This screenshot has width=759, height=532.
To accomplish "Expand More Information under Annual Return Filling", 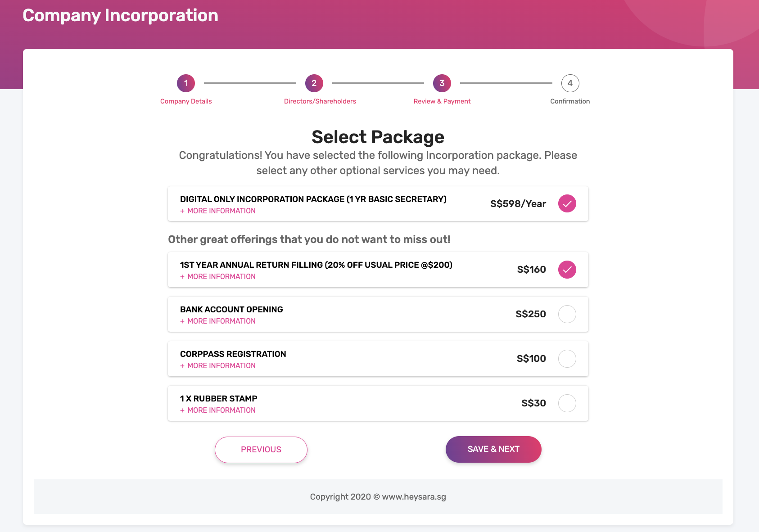I will [x=218, y=276].
